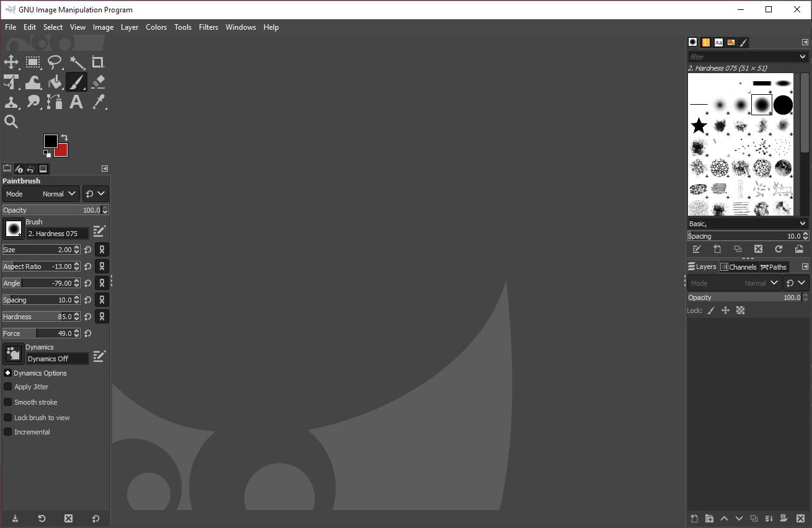
Task: Select the star-shaped brush thumbnail
Action: (699, 126)
